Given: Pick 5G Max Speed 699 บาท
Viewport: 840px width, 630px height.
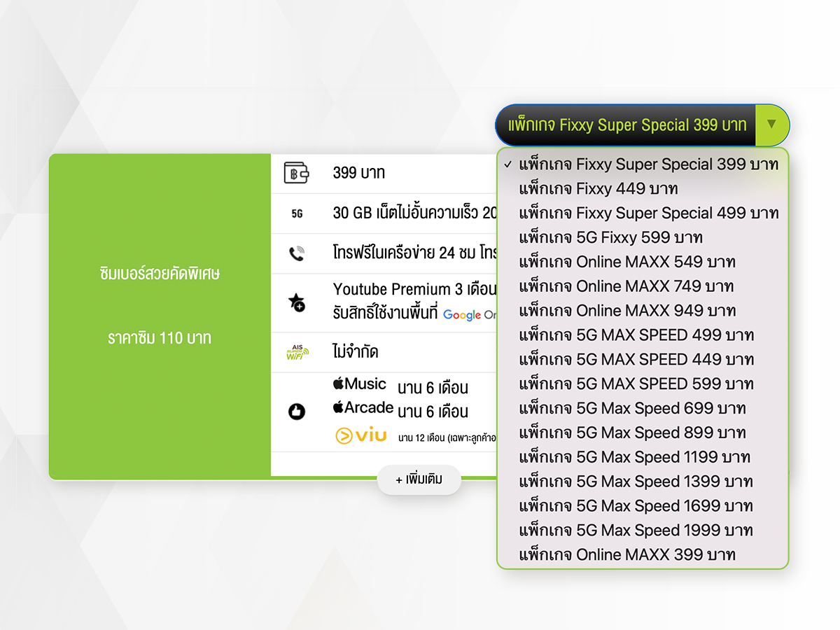Looking at the screenshot, I should (643, 409).
